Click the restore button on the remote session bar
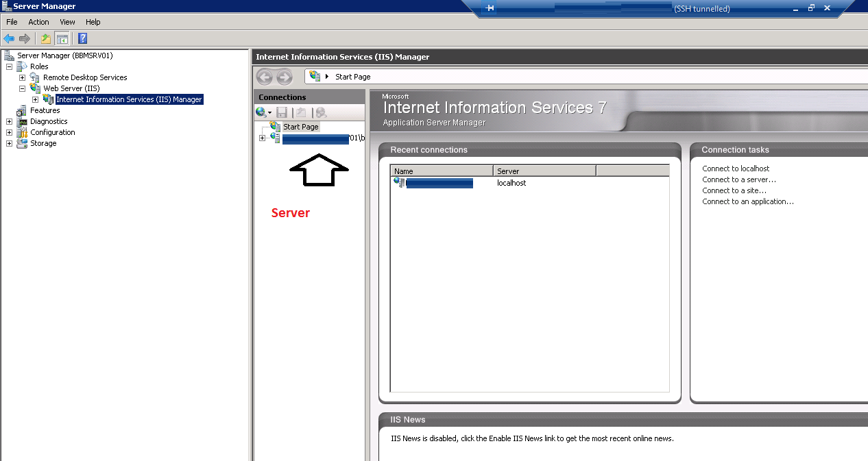 point(811,8)
